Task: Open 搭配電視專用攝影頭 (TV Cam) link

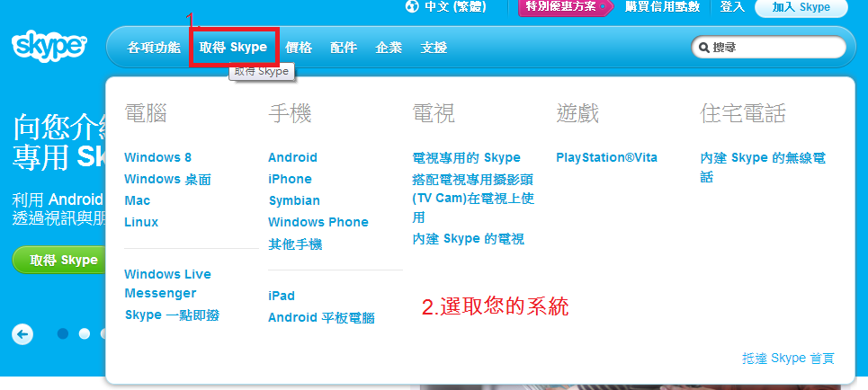Action: coord(473,198)
